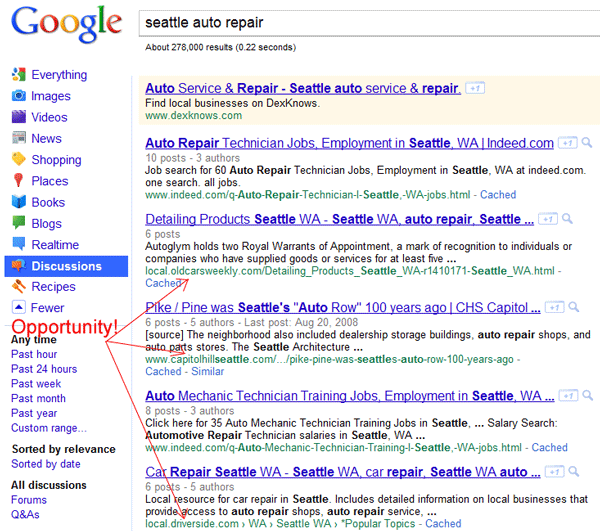The image size is (600, 531).
Task: Click preview magnifier on Pike / Pine result
Action: click(574, 307)
